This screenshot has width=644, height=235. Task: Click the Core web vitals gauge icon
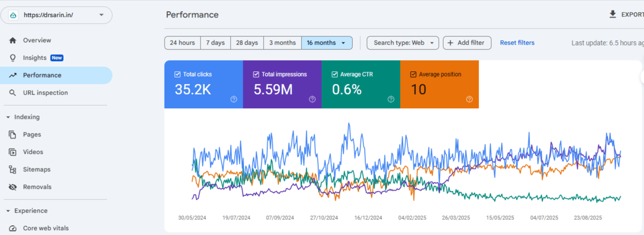(13, 228)
